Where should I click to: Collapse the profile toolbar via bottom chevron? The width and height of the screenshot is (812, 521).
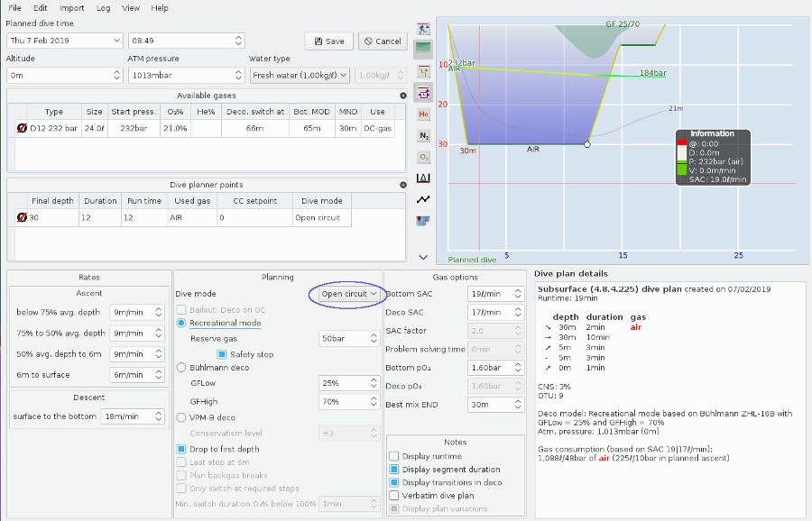422,256
